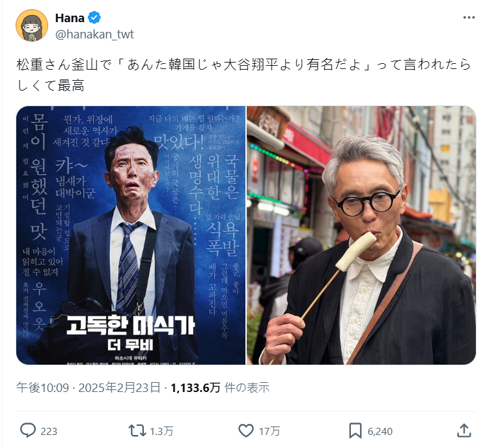Click the 午後10:09 timestamp link

(42, 387)
